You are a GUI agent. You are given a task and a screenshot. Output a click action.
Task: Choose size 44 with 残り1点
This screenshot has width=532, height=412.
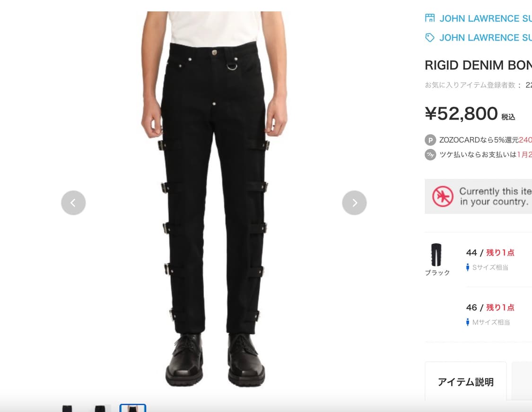point(490,253)
